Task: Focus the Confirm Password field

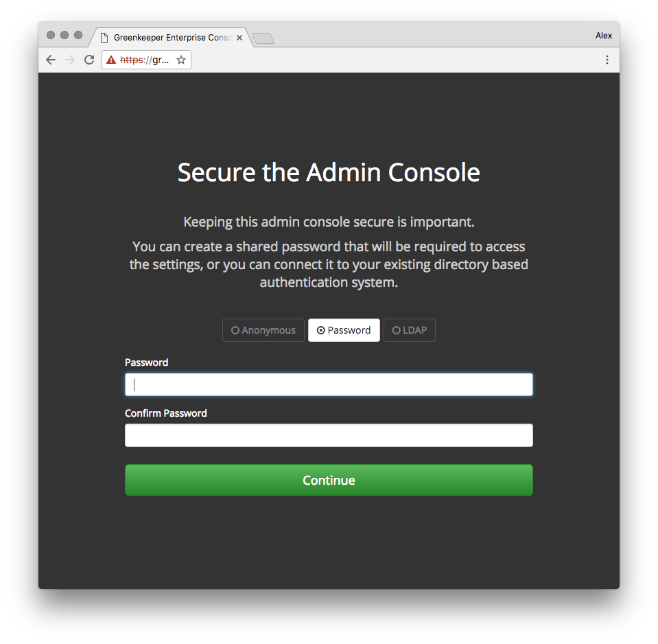Action: [x=329, y=435]
